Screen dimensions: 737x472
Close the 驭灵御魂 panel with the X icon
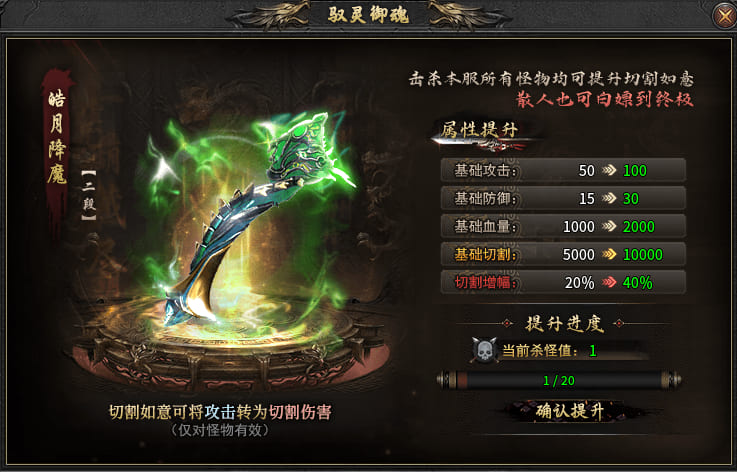point(724,16)
